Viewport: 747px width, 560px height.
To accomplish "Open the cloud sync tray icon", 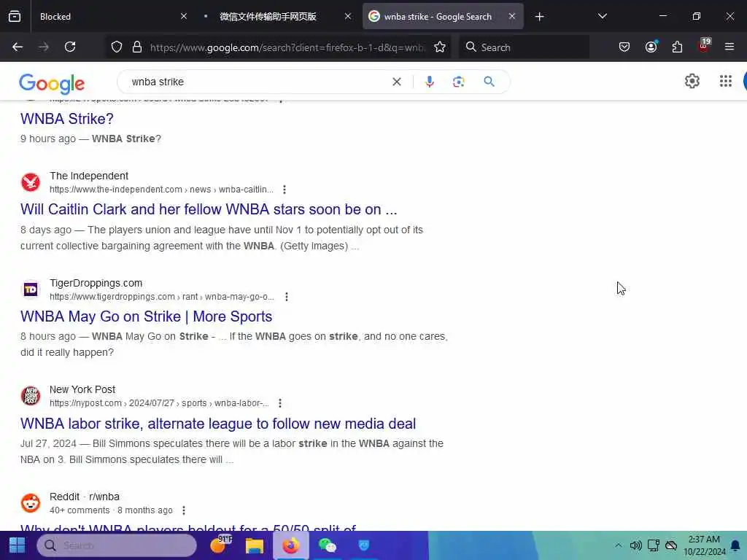I will (x=671, y=545).
